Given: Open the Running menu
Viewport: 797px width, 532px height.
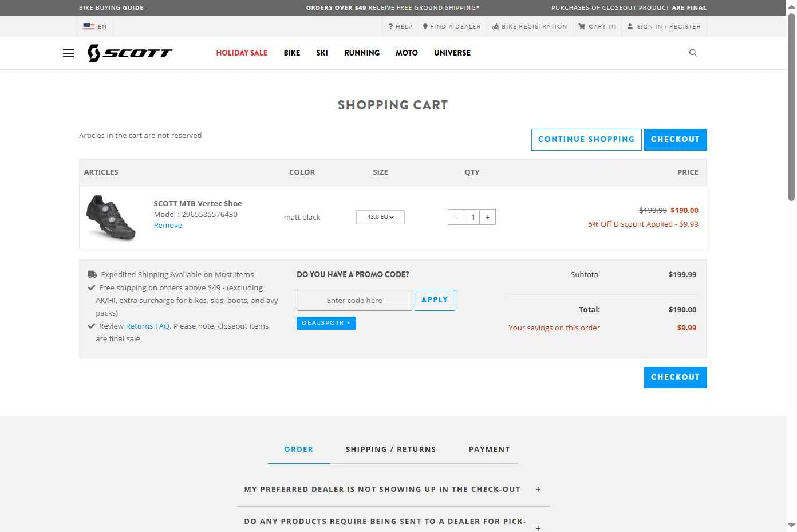Looking at the screenshot, I should [362, 53].
